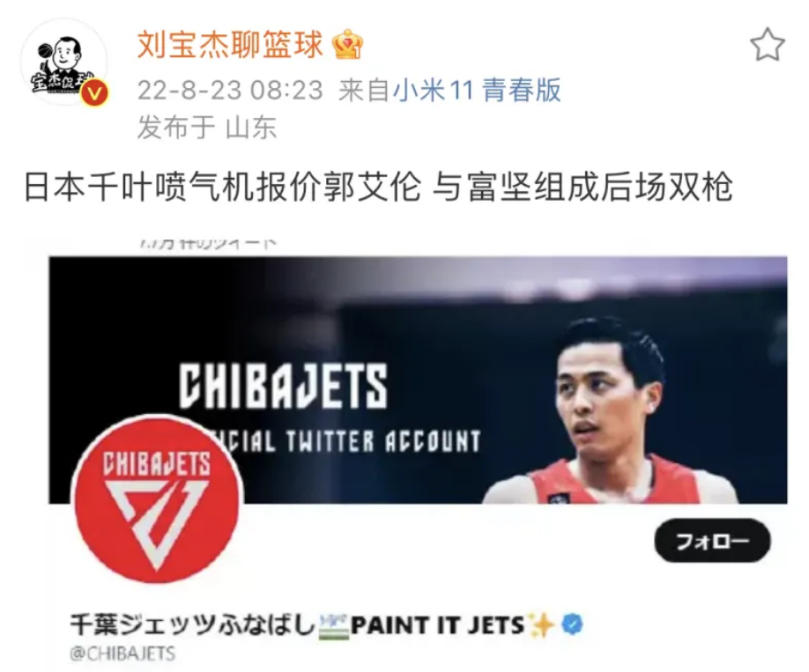The height and width of the screenshot is (672, 809).
Task: Tap the star favorite icon
Action: [x=768, y=45]
